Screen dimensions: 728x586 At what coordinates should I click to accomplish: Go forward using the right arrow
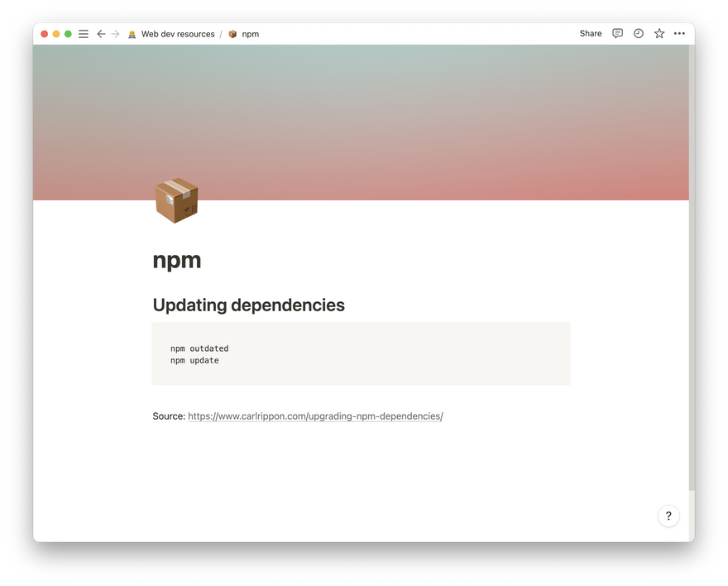(115, 34)
